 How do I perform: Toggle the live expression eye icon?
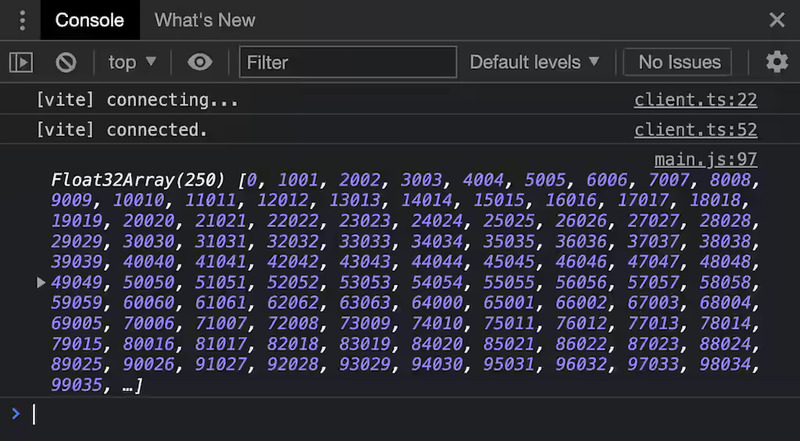click(x=200, y=62)
